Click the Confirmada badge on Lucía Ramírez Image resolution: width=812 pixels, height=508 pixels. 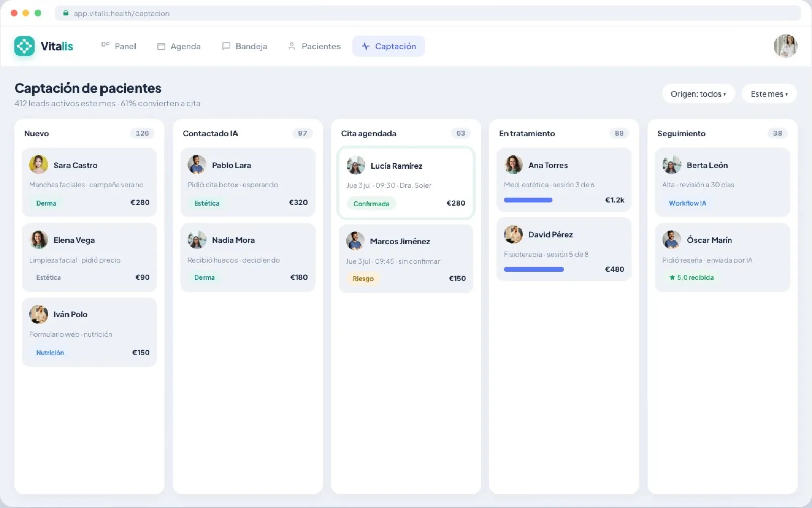click(x=371, y=204)
